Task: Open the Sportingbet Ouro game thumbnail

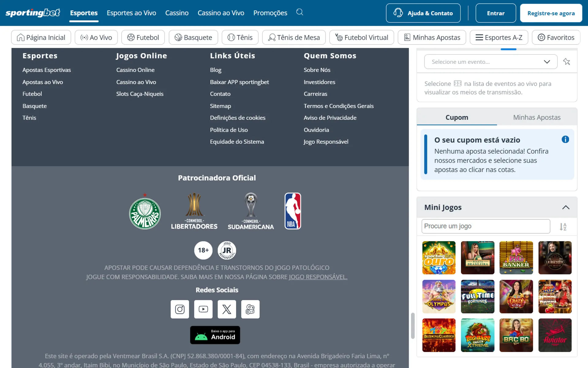Action: 439,258
